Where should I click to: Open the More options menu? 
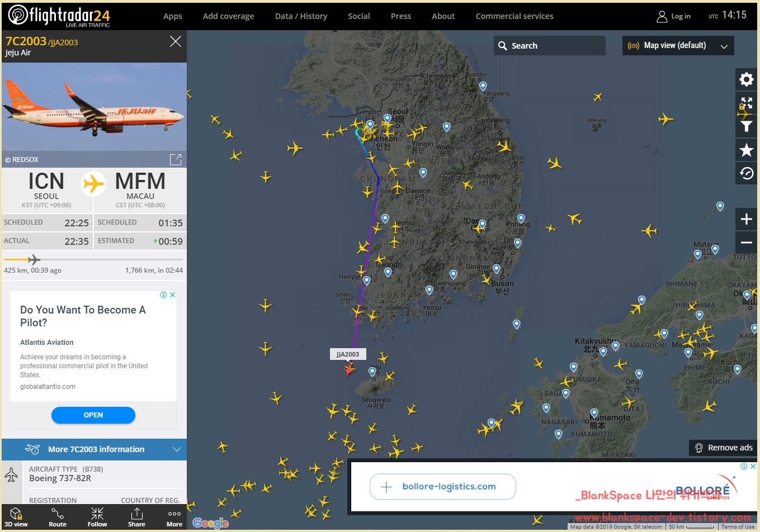pos(174,517)
